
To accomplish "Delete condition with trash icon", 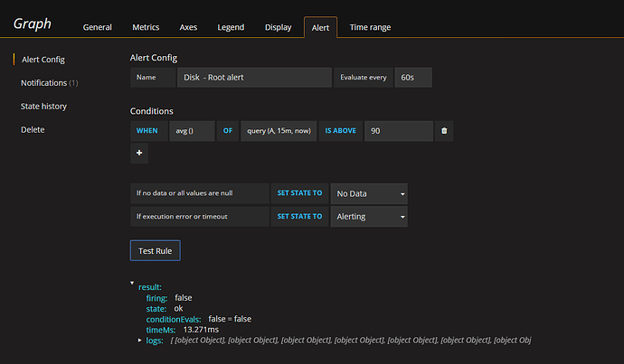I will tap(443, 131).
